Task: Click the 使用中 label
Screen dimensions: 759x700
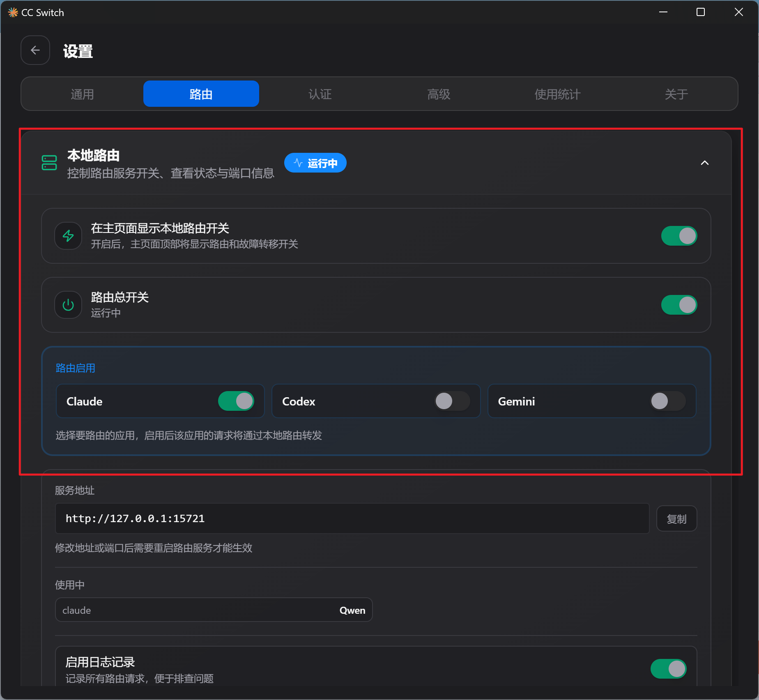Action: click(x=70, y=585)
